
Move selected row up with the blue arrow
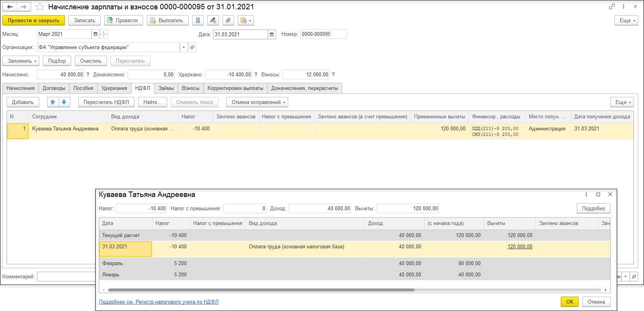pos(53,102)
